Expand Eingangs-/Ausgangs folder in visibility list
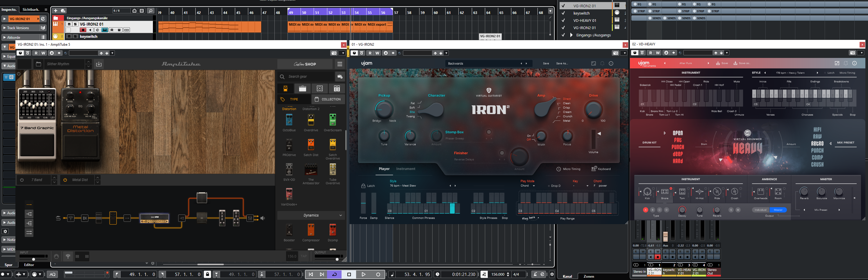The width and height of the screenshot is (868, 280). [571, 35]
